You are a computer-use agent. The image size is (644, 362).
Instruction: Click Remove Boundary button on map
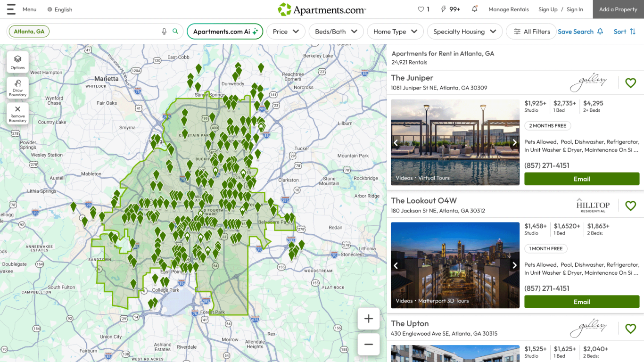click(x=17, y=114)
